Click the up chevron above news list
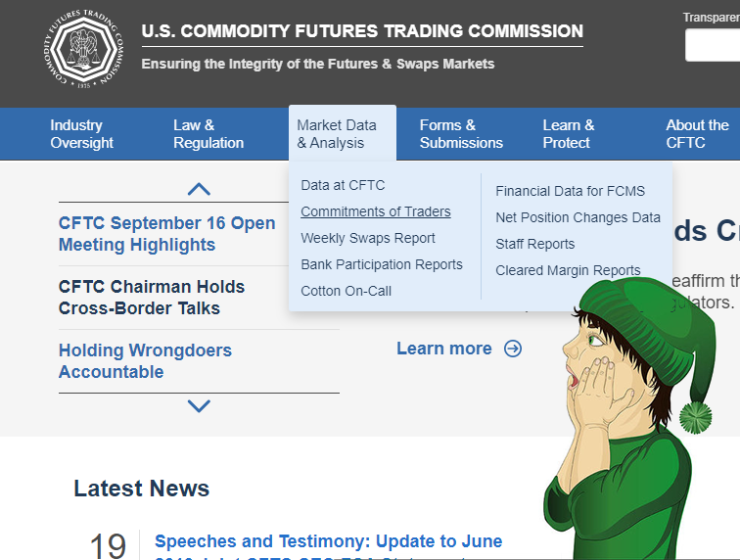 tap(199, 189)
